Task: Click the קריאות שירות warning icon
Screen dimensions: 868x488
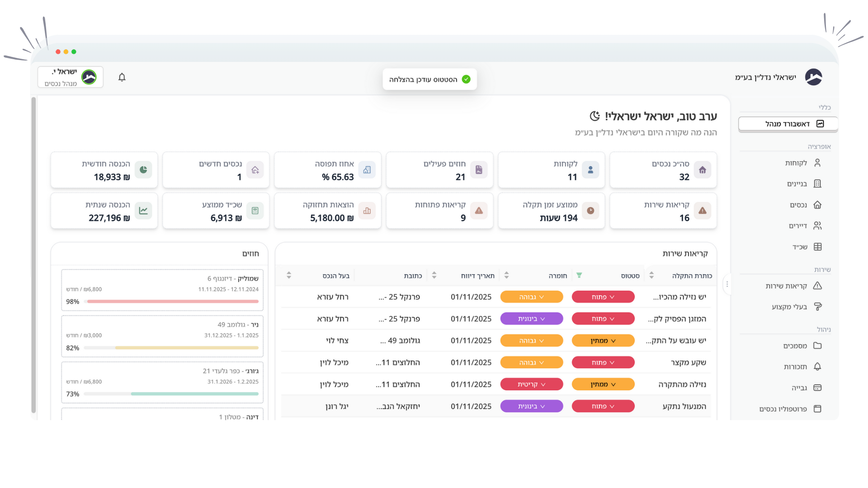Action: click(x=817, y=286)
